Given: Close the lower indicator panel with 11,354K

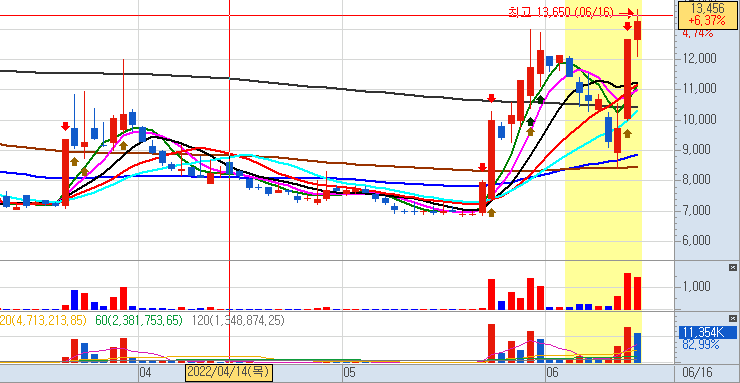Looking at the screenshot, I should (732, 318).
